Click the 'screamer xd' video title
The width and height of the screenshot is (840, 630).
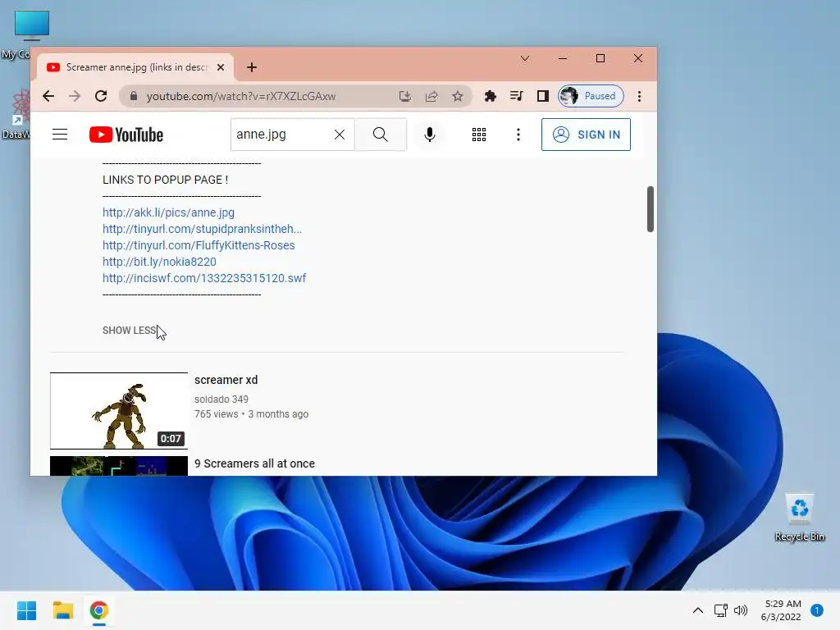point(226,380)
